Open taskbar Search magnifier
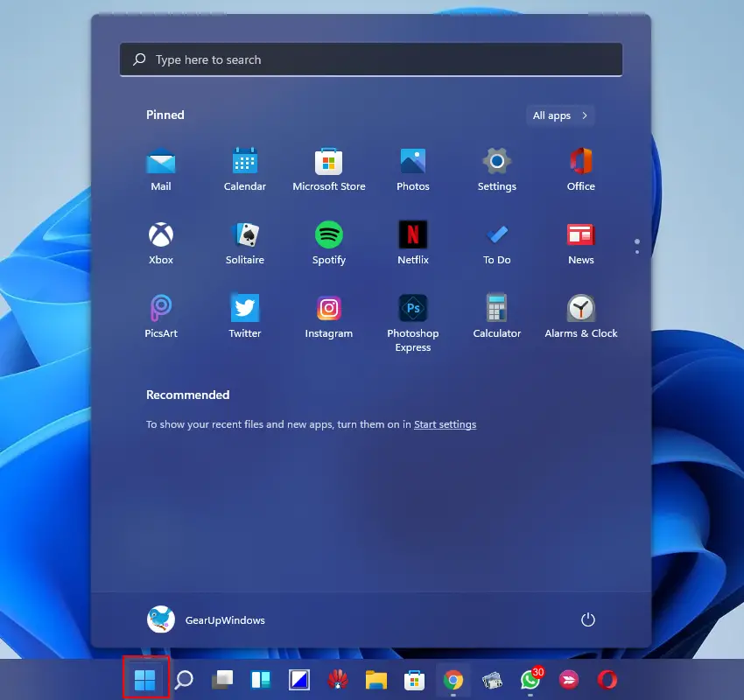The width and height of the screenshot is (744, 700). 184,680
